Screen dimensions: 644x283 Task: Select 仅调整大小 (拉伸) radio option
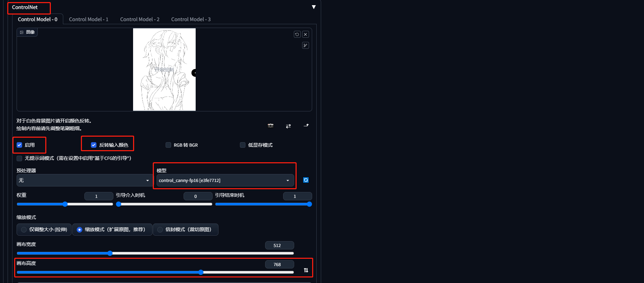click(x=44, y=229)
